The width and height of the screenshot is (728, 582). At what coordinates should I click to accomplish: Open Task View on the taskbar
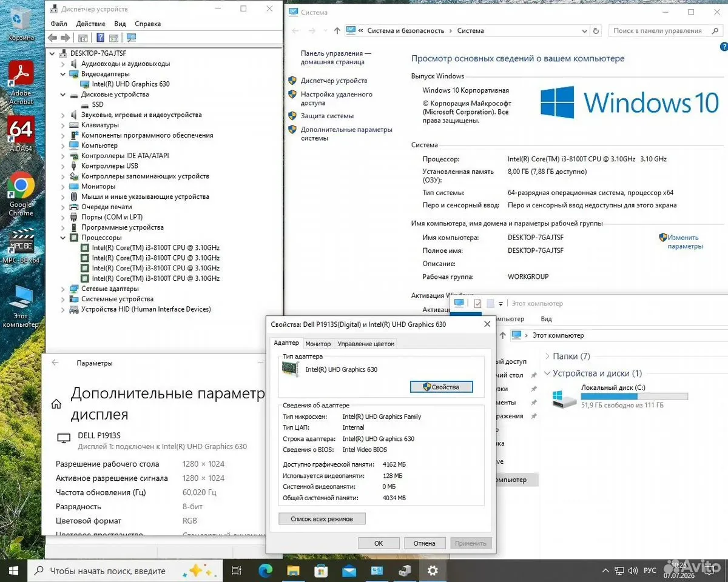tap(237, 570)
